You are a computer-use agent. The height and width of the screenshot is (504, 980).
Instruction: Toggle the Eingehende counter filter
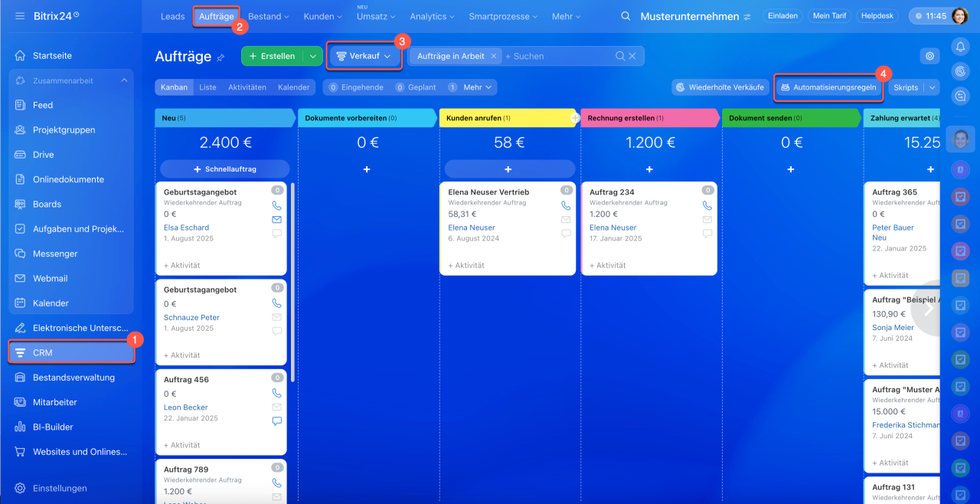356,87
